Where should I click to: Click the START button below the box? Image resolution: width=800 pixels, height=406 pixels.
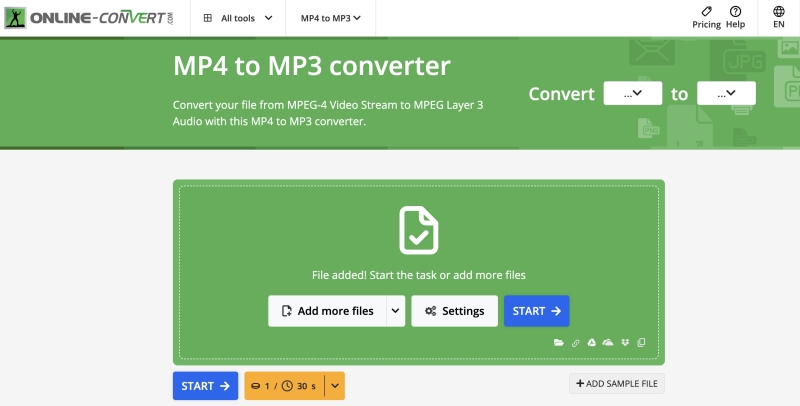[205, 386]
